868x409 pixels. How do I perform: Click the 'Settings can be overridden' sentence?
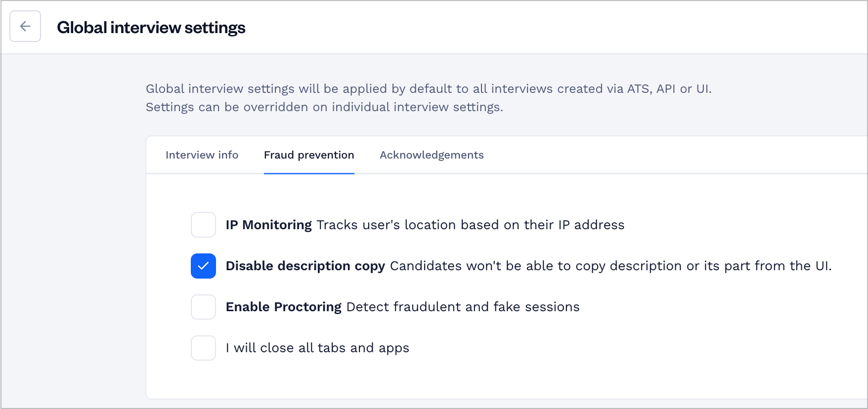pos(324,107)
